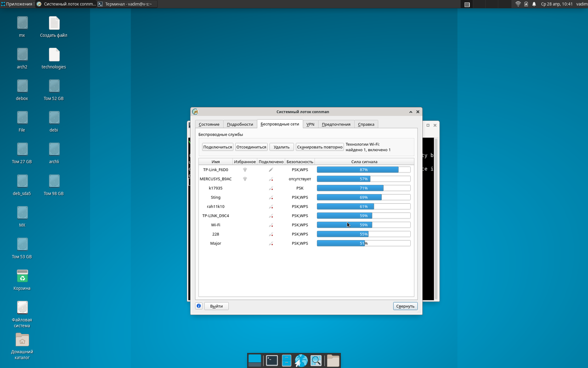Open the 'Домашний каталог' home folder icon
Viewport: 588px width, 368px height.
pos(22,339)
